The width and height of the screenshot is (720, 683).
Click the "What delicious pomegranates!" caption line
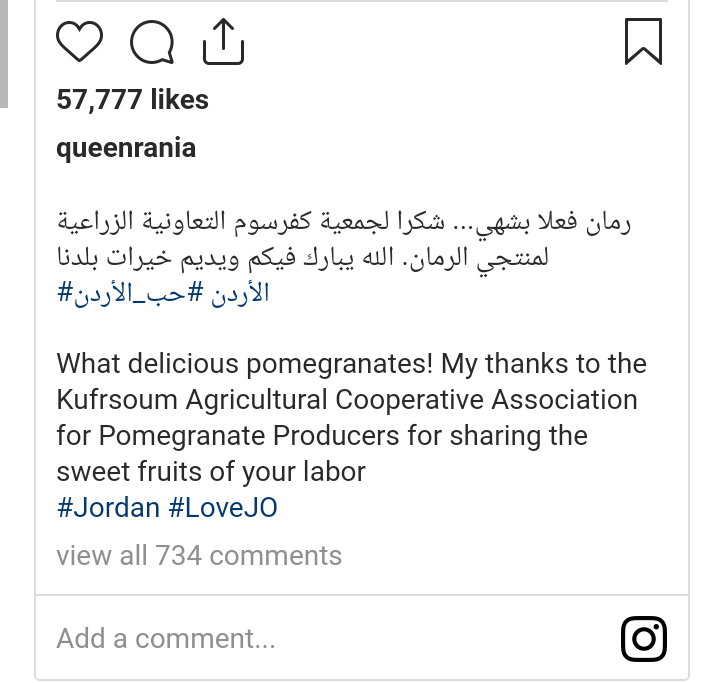click(x=351, y=363)
